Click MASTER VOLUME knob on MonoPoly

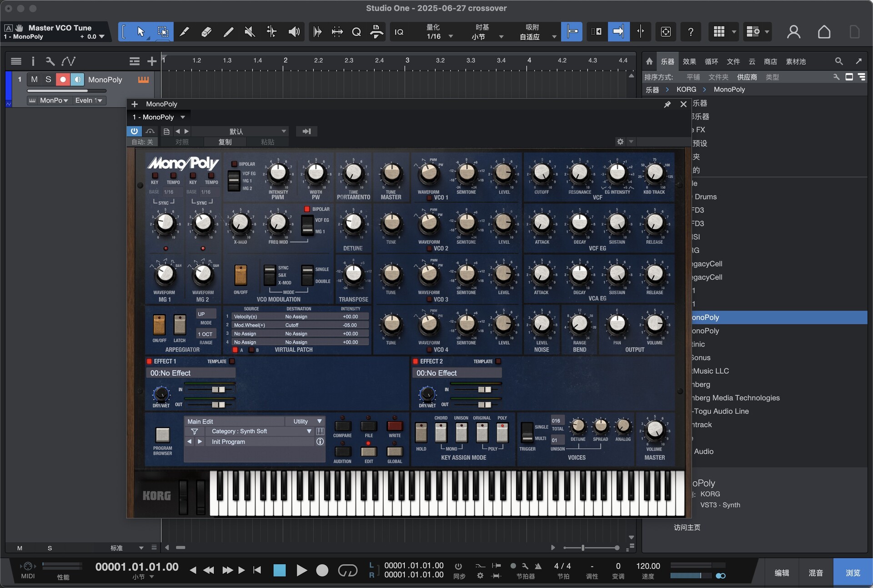tap(654, 430)
